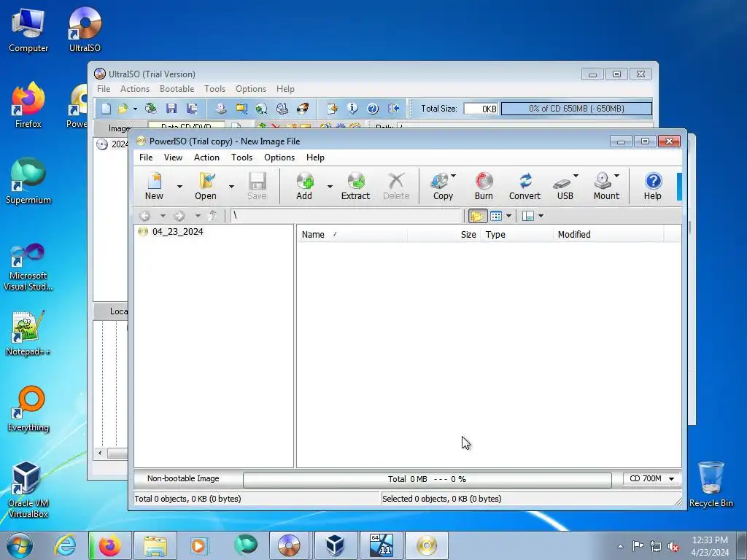This screenshot has height=560, width=747.
Task: Click the New image button in PowerISO
Action: [155, 186]
